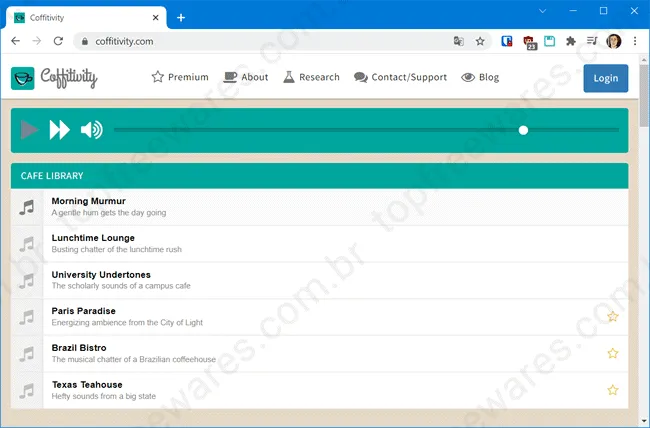The height and width of the screenshot is (428, 650).
Task: Select the Morning Murmur track
Action: point(319,207)
